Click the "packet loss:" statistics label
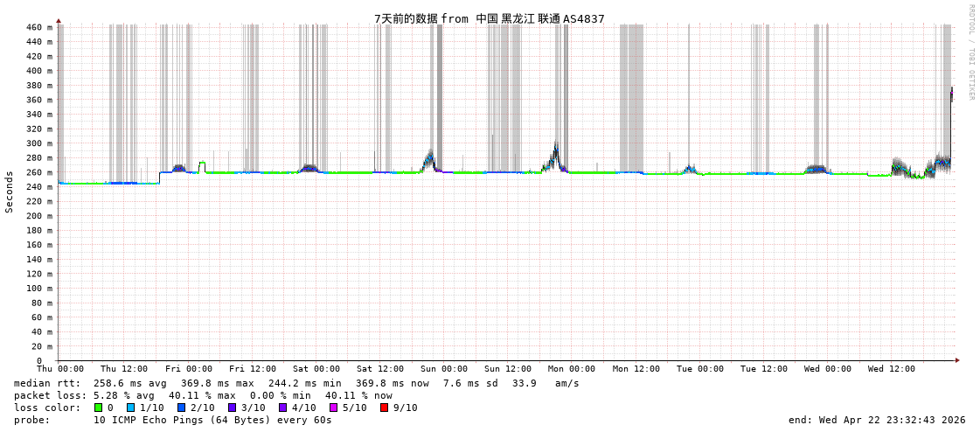The height and width of the screenshot is (432, 980). point(51,395)
